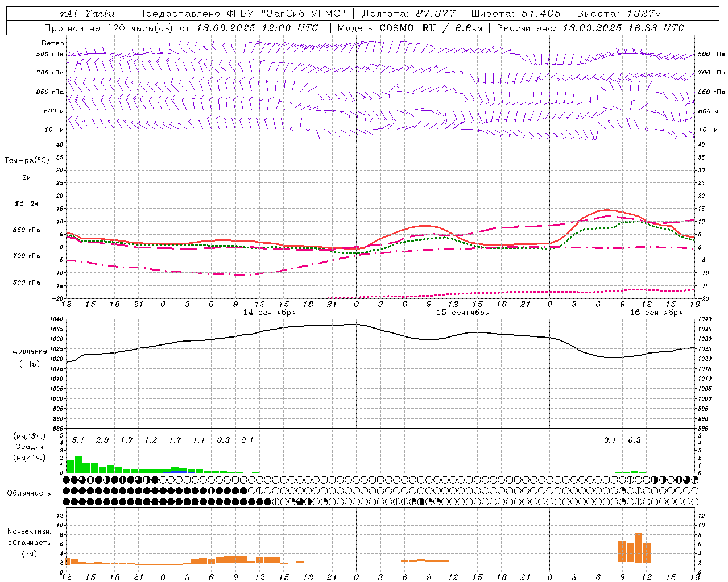Select the (мм/1ч.) precipitation unit label

(29, 458)
